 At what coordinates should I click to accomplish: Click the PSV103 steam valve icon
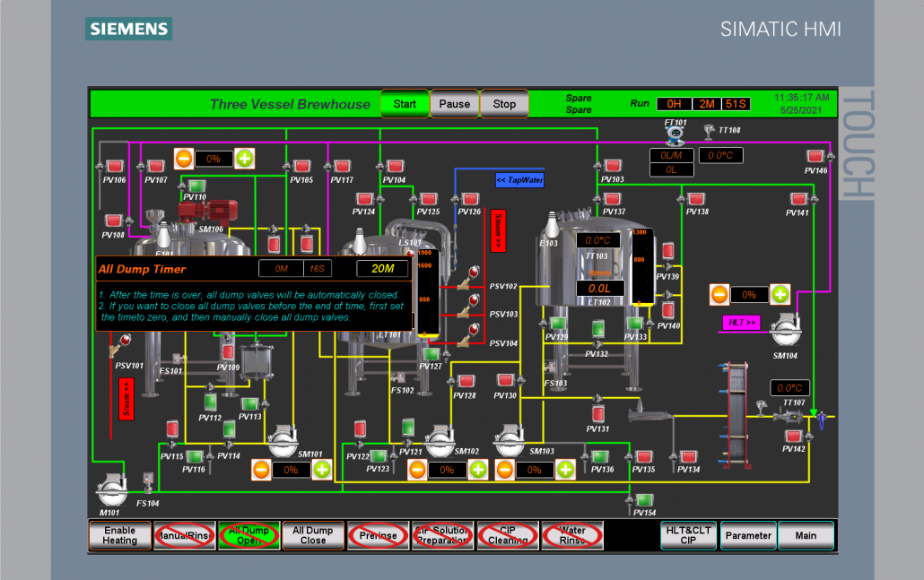469,307
